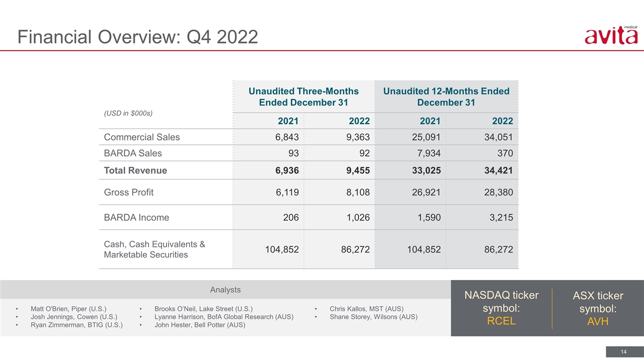The width and height of the screenshot is (644, 362).
Task: Select the 'Total Revenue' row label
Action: (135, 170)
